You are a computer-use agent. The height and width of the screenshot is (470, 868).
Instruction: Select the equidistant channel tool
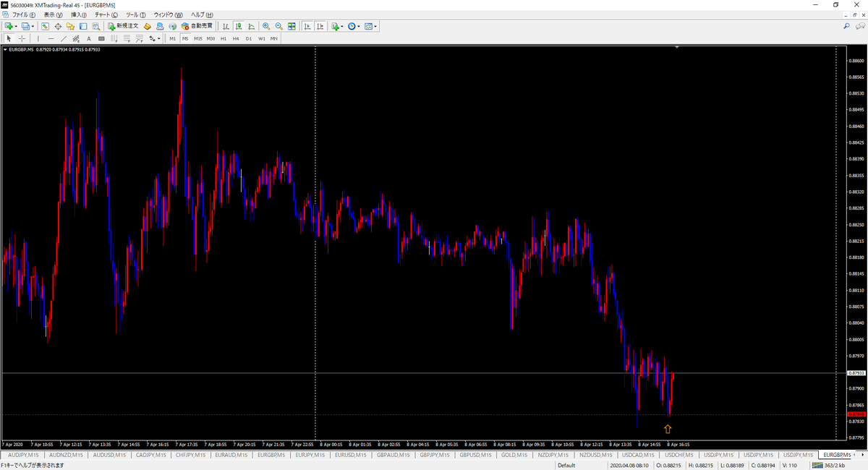point(76,38)
